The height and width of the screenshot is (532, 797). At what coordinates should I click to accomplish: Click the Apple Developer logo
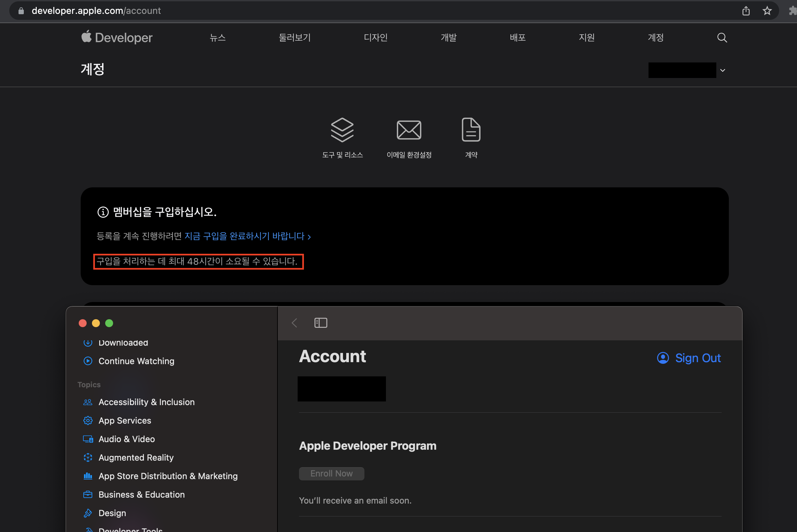point(116,37)
